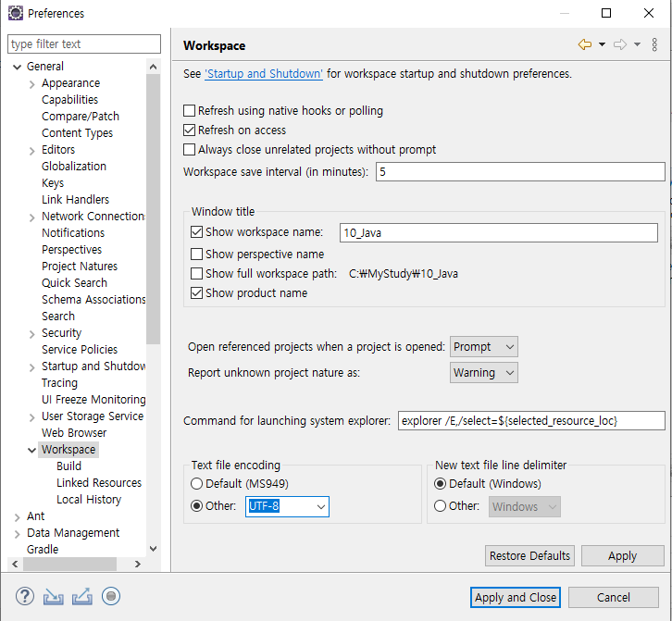Image resolution: width=672 pixels, height=621 pixels.
Task: Open the three-dot view menu icon
Action: [x=654, y=44]
